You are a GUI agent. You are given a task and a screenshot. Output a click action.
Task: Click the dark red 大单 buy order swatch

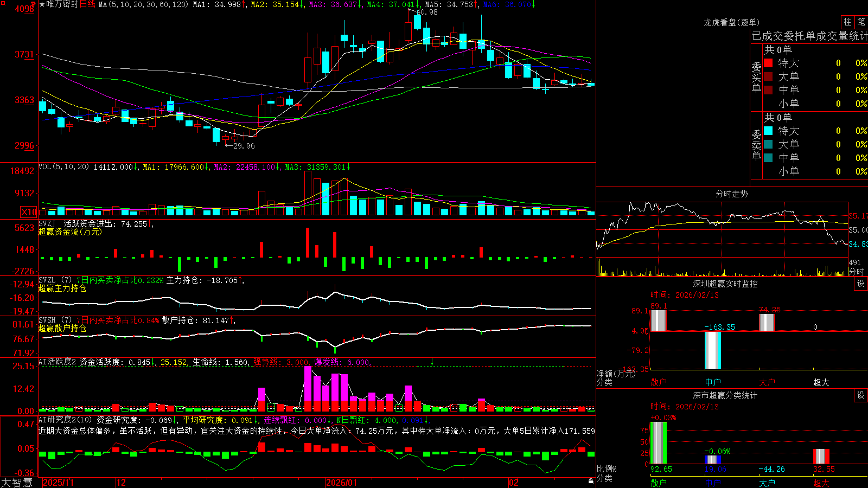click(x=768, y=76)
